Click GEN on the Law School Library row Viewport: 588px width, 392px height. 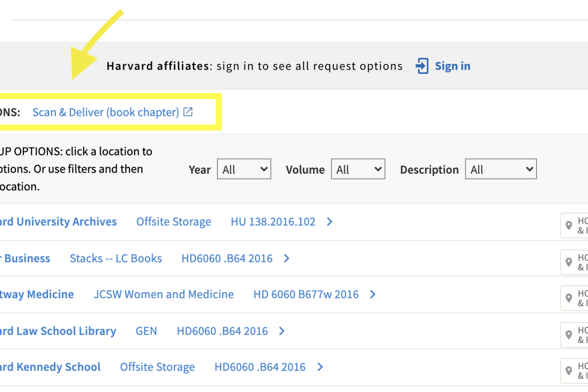coord(146,331)
